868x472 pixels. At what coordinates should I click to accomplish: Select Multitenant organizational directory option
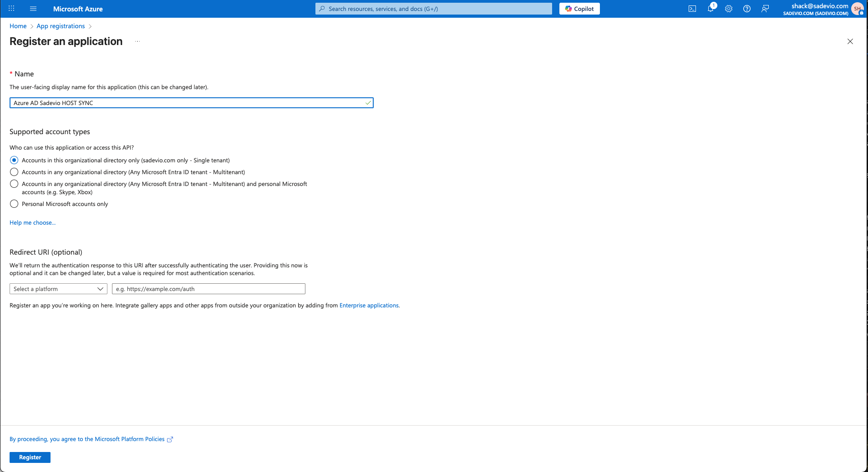pyautogui.click(x=14, y=172)
